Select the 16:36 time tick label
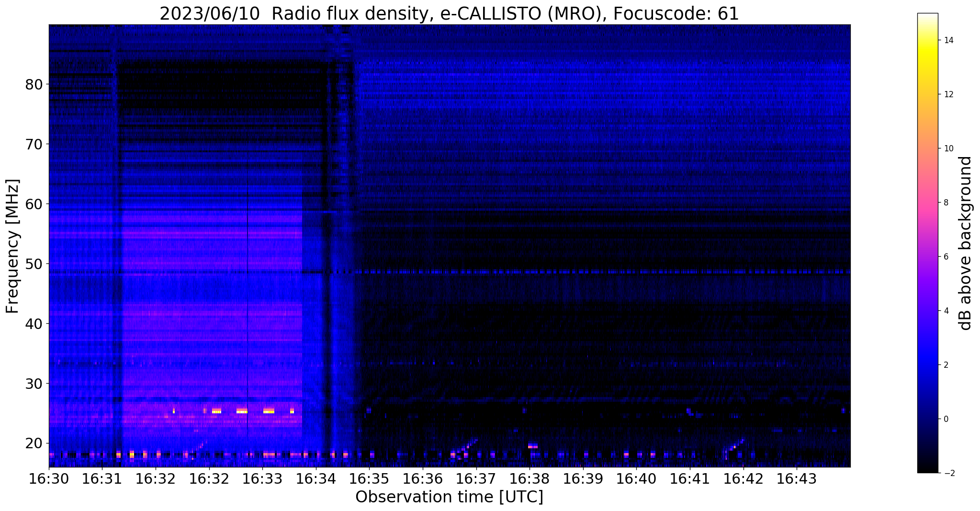The width and height of the screenshot is (980, 511). [423, 479]
